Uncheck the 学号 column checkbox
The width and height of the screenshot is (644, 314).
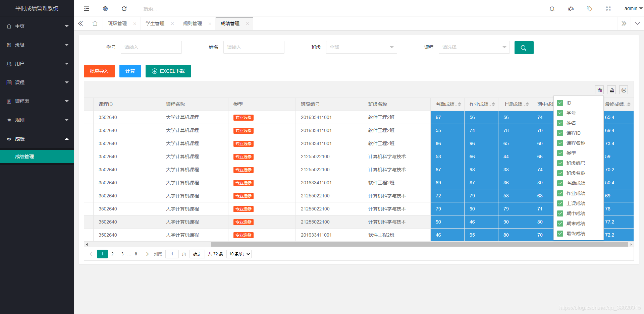560,113
